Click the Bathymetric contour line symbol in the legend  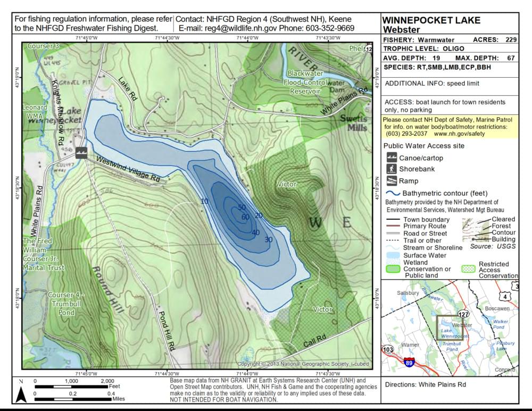coord(393,193)
